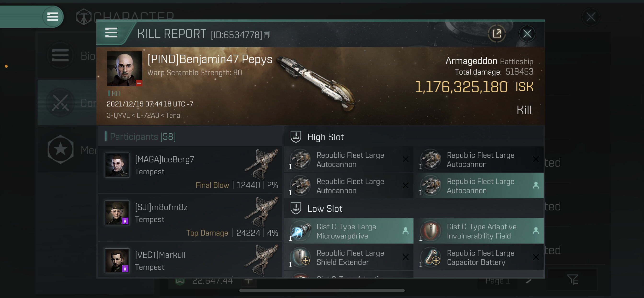Viewport: 644px width, 298px height.
Task: Select the Gist C-Type Large Microwarpdrive item
Action: [x=349, y=231]
